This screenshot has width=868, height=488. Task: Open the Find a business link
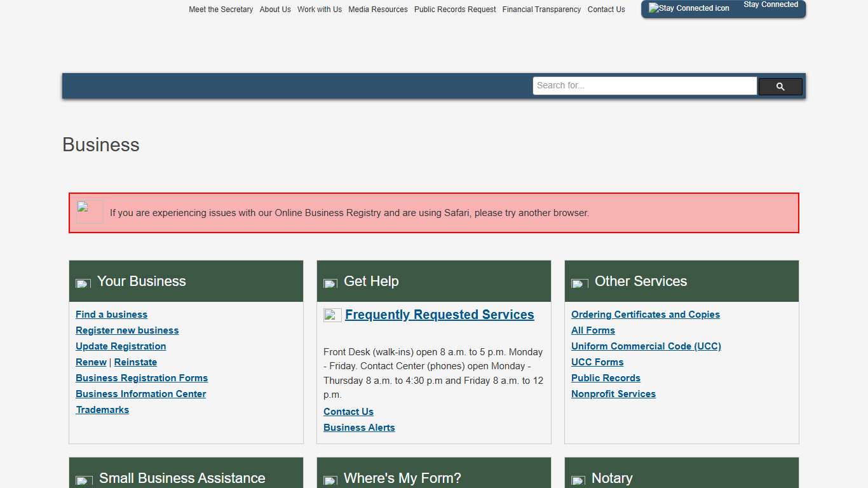(111, 315)
